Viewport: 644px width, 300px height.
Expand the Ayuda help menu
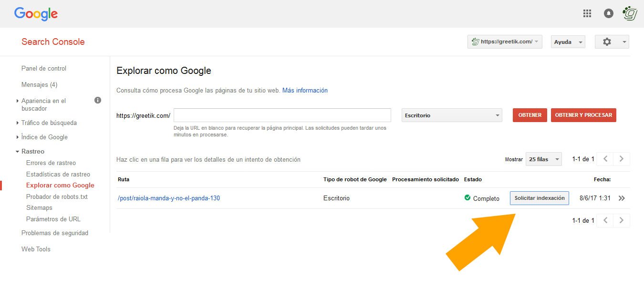pyautogui.click(x=568, y=42)
